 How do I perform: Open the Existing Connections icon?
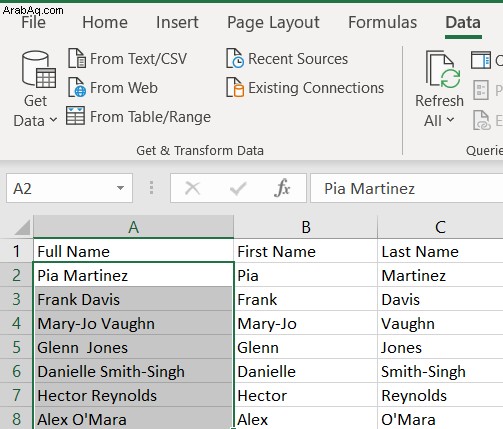coord(235,87)
